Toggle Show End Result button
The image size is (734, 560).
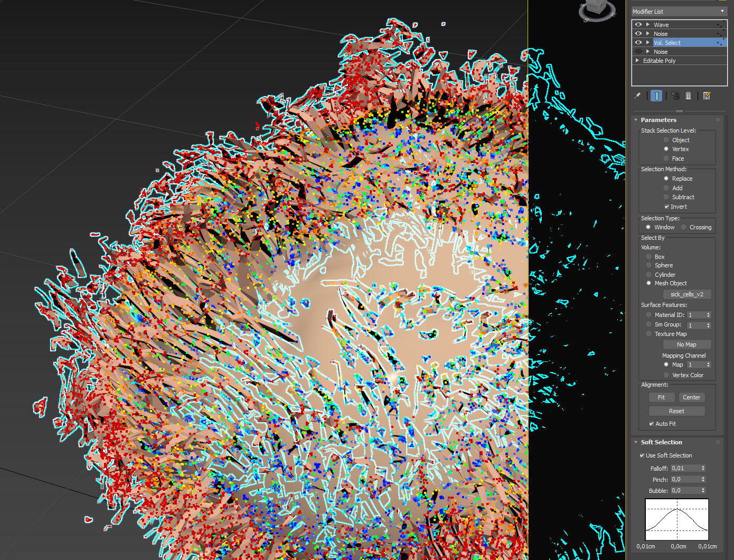pos(656,96)
